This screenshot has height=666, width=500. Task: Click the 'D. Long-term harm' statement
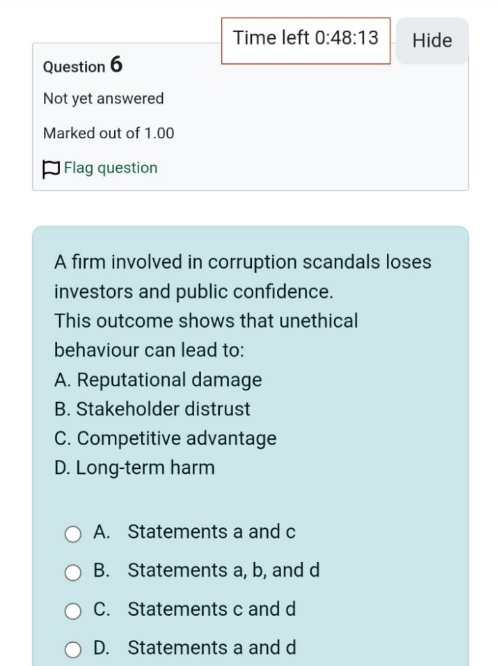point(134,468)
